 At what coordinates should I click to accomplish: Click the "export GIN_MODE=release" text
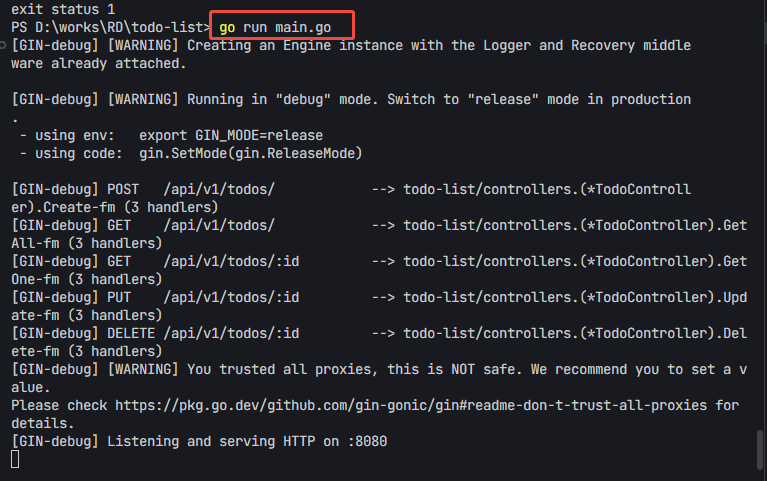coord(231,135)
